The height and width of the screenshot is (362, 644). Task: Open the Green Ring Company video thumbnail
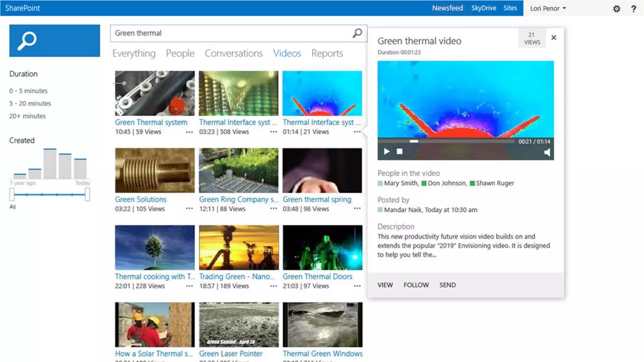[239, 170]
